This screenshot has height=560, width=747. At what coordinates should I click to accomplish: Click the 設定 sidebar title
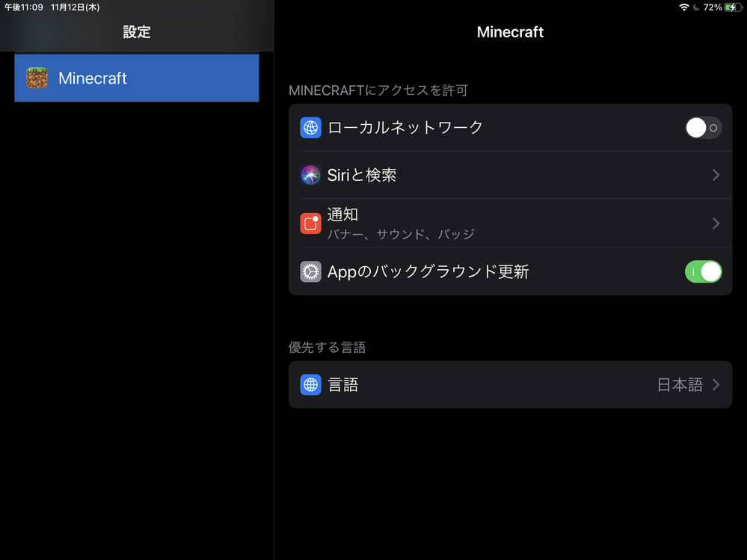click(x=137, y=32)
